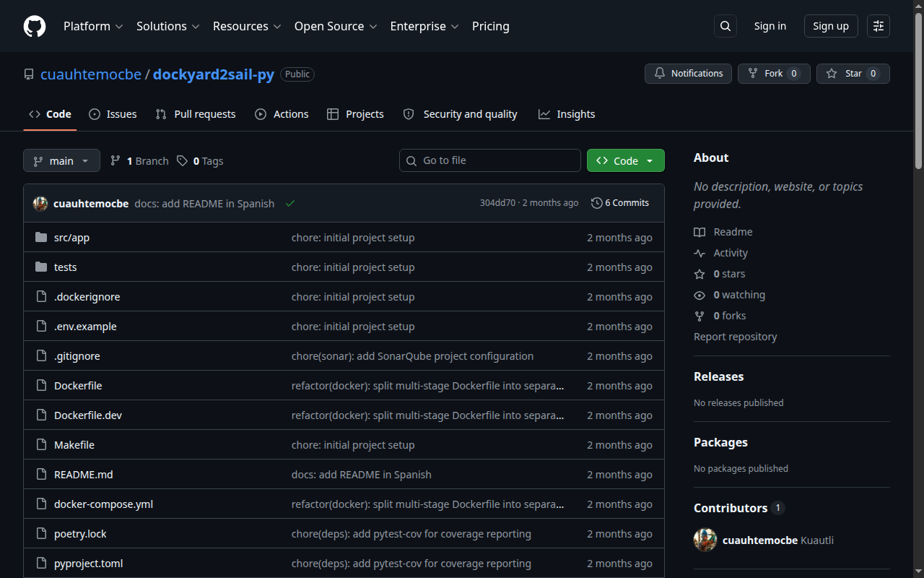This screenshot has width=924, height=578.
Task: Expand the Open Source menu
Action: coord(336,26)
